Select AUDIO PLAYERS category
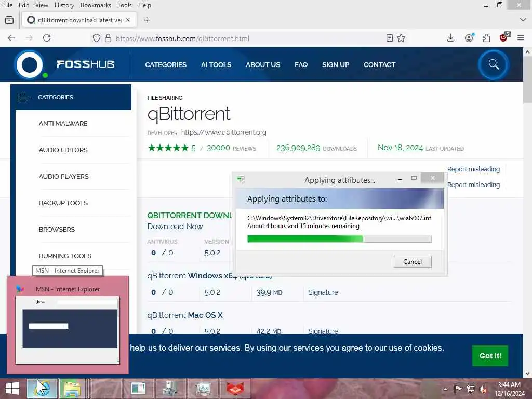The width and height of the screenshot is (532, 399). (x=63, y=177)
